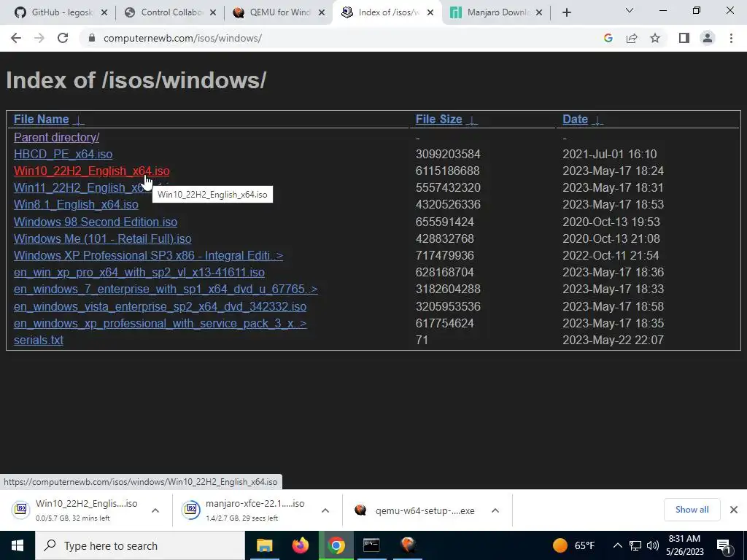Open weather widget showing 65°F

click(x=574, y=545)
